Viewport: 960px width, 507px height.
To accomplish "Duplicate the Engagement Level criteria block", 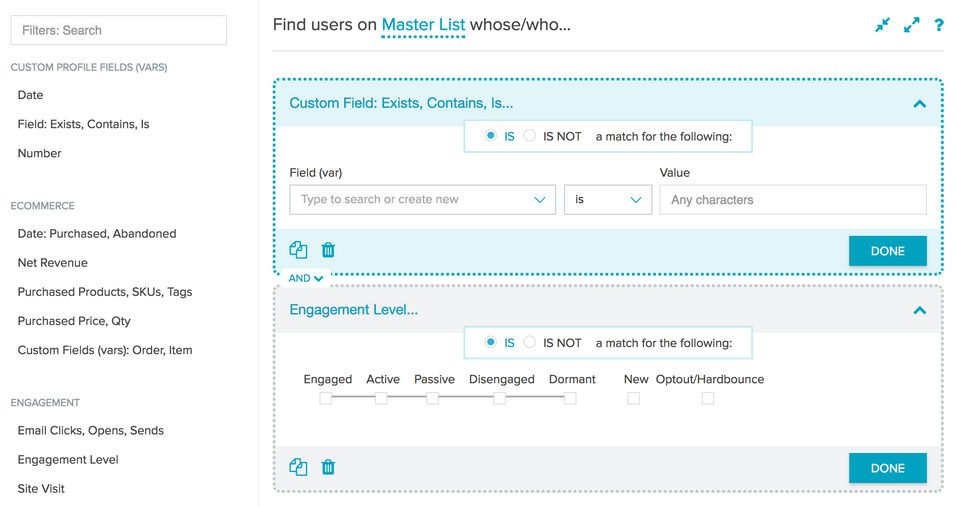I will (x=298, y=467).
